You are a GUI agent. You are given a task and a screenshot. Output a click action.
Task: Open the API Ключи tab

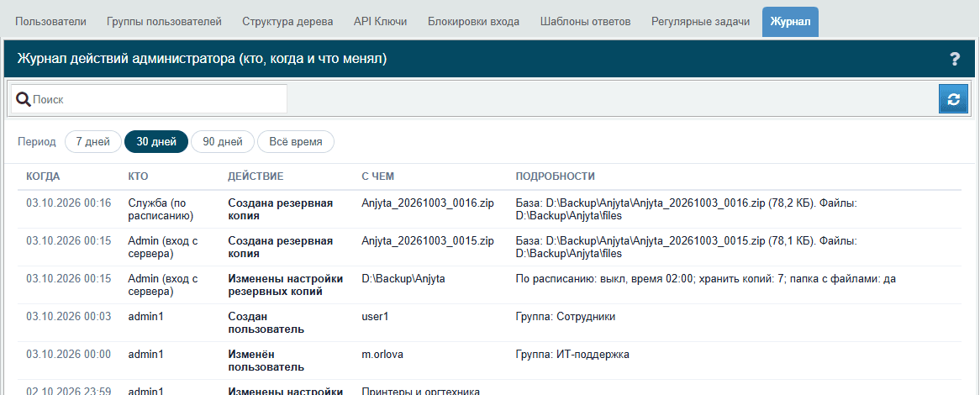(380, 22)
